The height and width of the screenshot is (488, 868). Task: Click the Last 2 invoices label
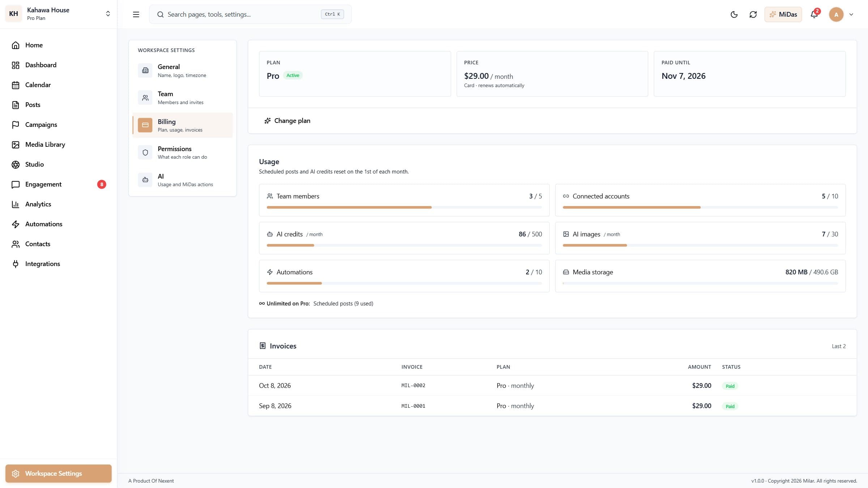[x=839, y=346]
